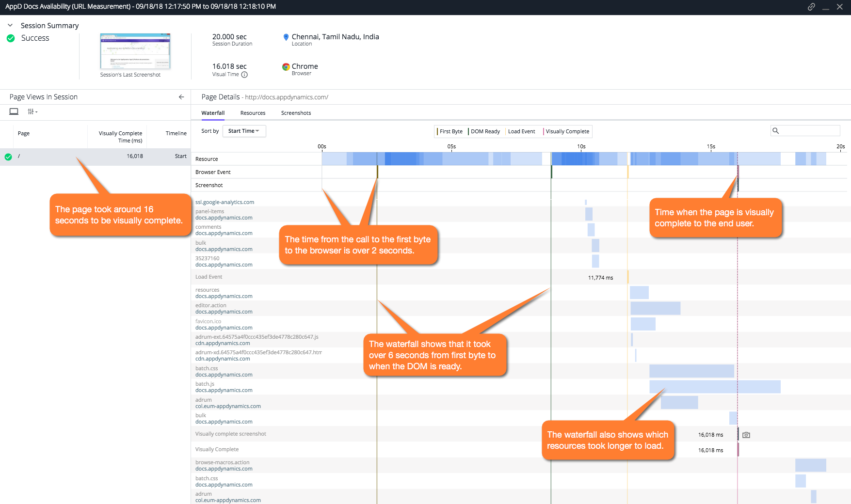The height and width of the screenshot is (504, 851).
Task: Click the Chennai location pin icon
Action: (286, 37)
